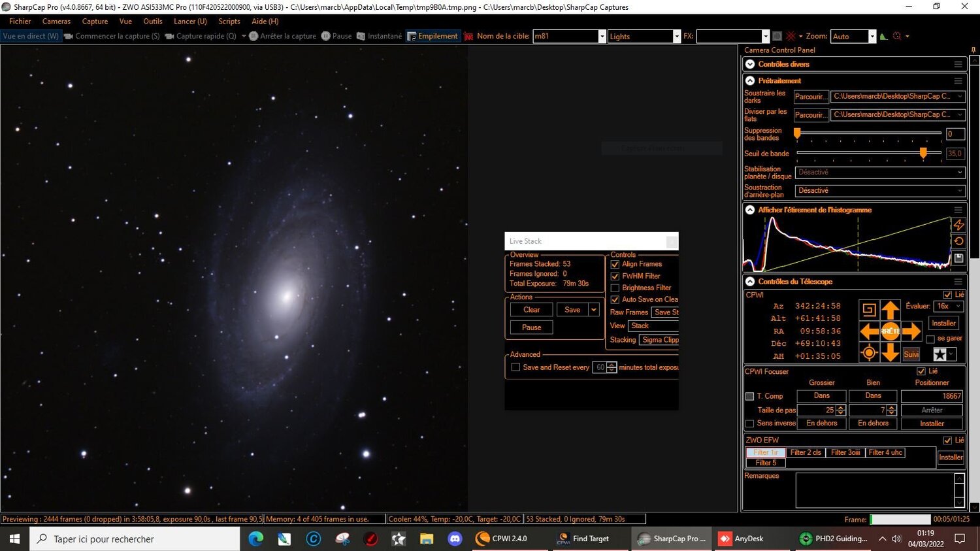Viewport: 980px width, 551px height.
Task: Open the Capture menu
Action: pyautogui.click(x=95, y=22)
